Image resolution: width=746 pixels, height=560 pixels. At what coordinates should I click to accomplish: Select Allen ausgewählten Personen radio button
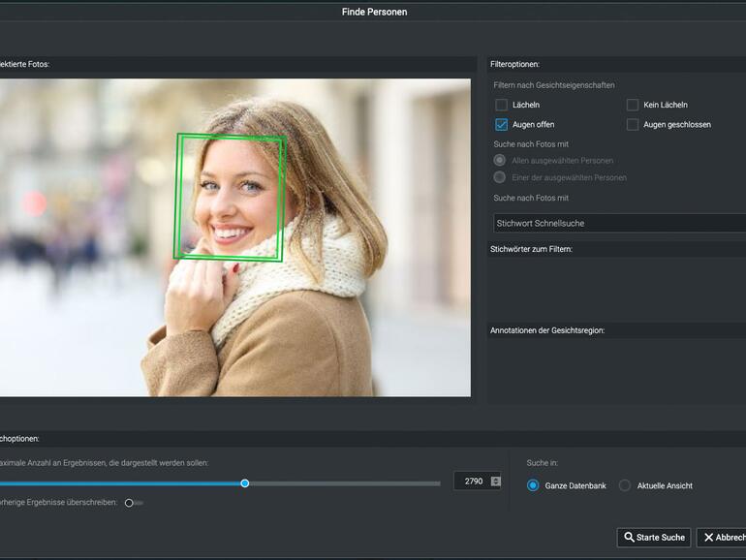500,160
